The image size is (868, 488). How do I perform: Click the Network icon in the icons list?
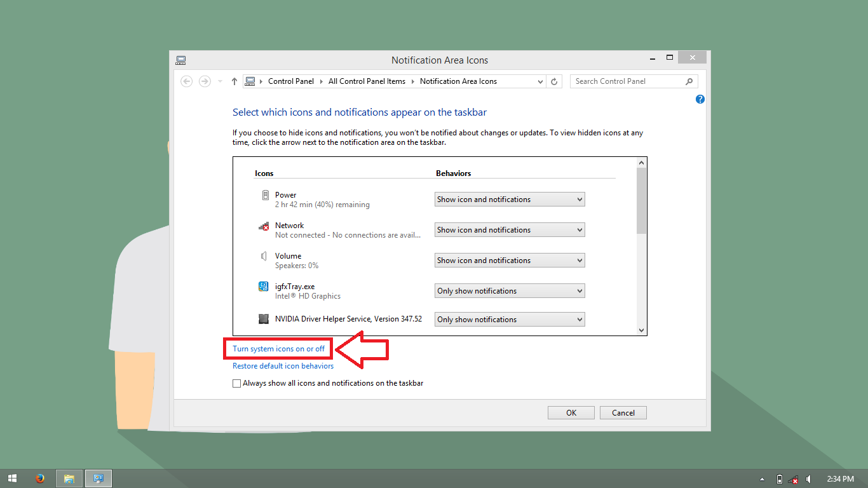coord(264,226)
